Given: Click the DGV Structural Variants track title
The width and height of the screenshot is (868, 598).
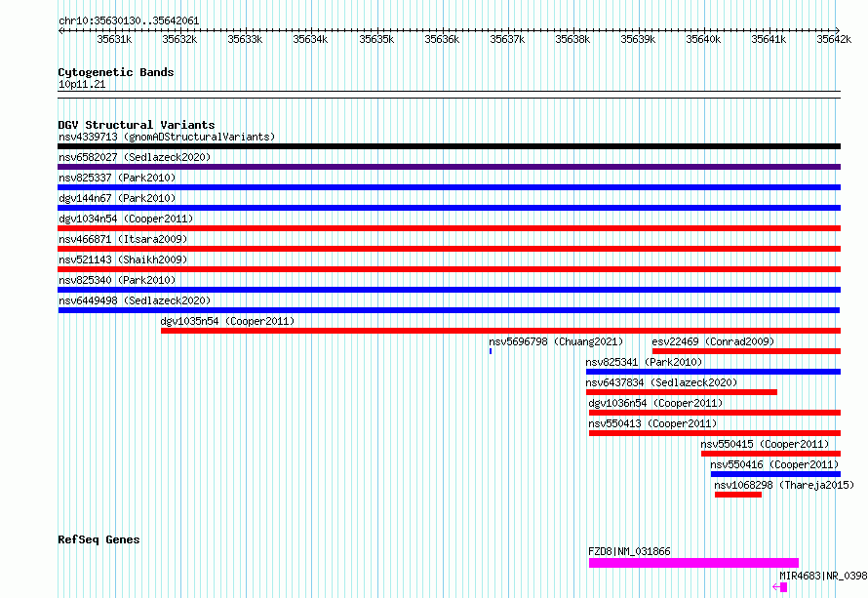Looking at the screenshot, I should pos(137,125).
